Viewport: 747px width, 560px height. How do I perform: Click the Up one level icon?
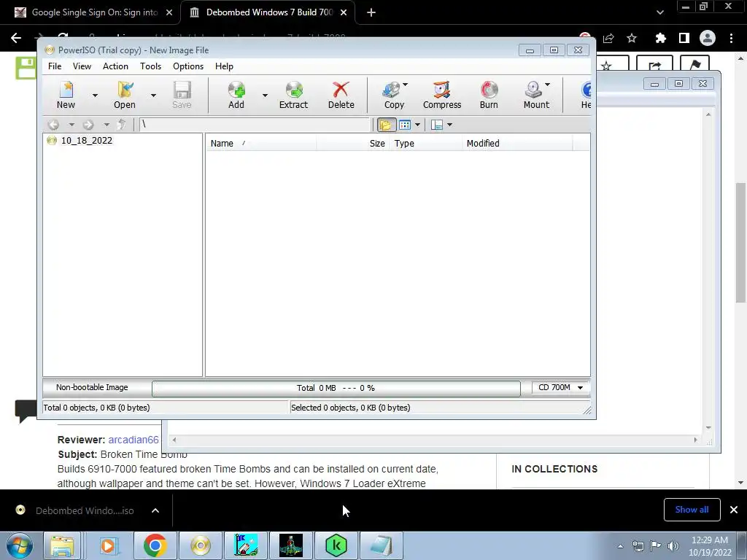(x=122, y=125)
